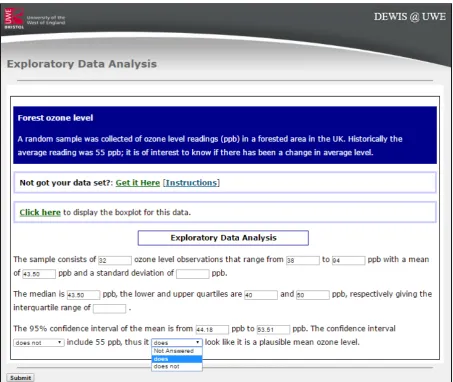Select 'does not' option in dropdown list
The height and width of the screenshot is (382, 453).
tap(177, 367)
